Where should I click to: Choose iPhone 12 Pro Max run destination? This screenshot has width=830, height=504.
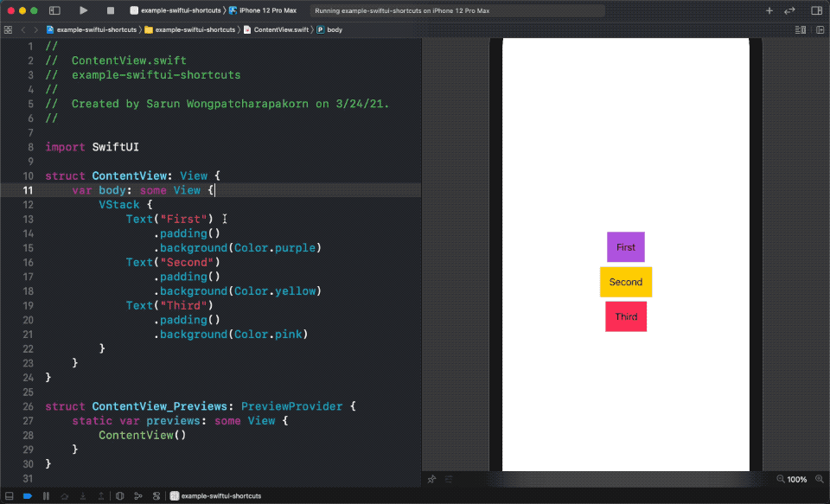tap(263, 10)
